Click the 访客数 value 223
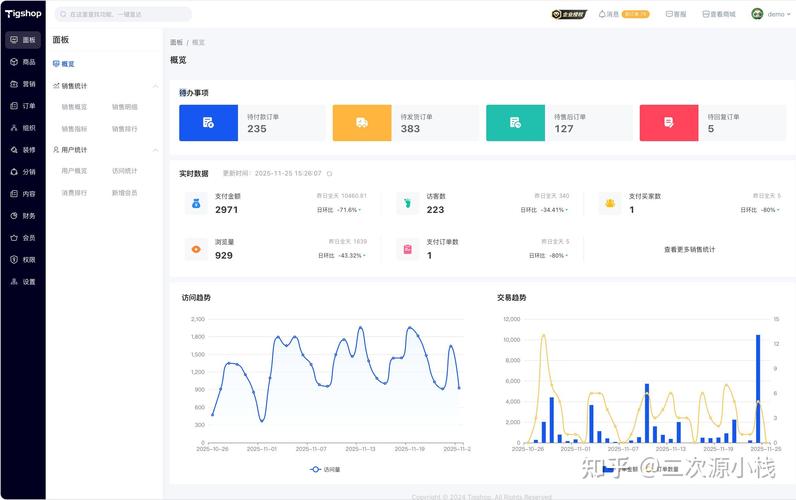 (435, 210)
